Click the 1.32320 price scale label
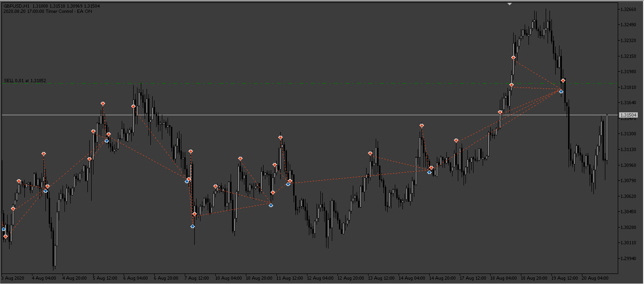This screenshot has height=284, width=644. [629, 41]
